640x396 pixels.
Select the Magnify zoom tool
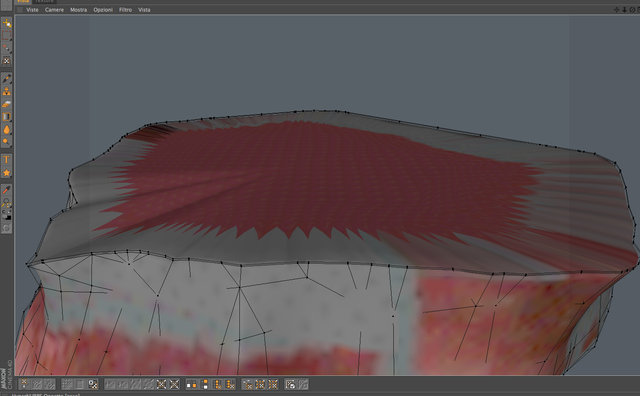(x=6, y=202)
